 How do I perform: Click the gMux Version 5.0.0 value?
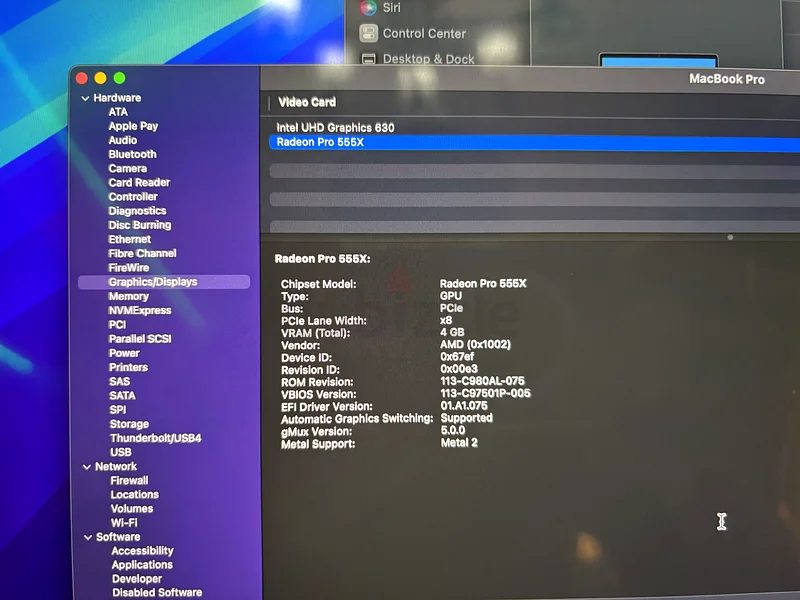(x=453, y=431)
